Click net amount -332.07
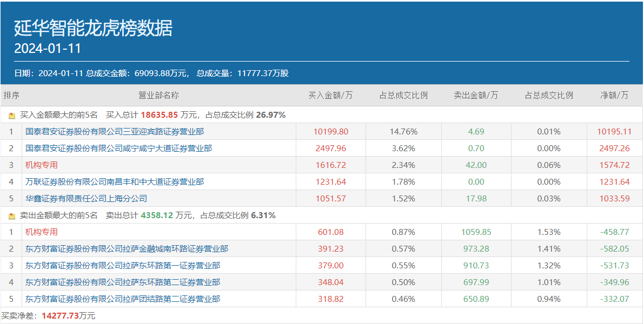The height and width of the screenshot is (324, 644). (x=614, y=299)
